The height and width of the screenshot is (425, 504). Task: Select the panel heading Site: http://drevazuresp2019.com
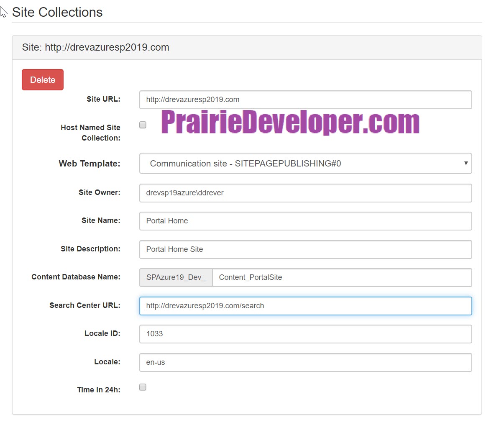point(96,47)
